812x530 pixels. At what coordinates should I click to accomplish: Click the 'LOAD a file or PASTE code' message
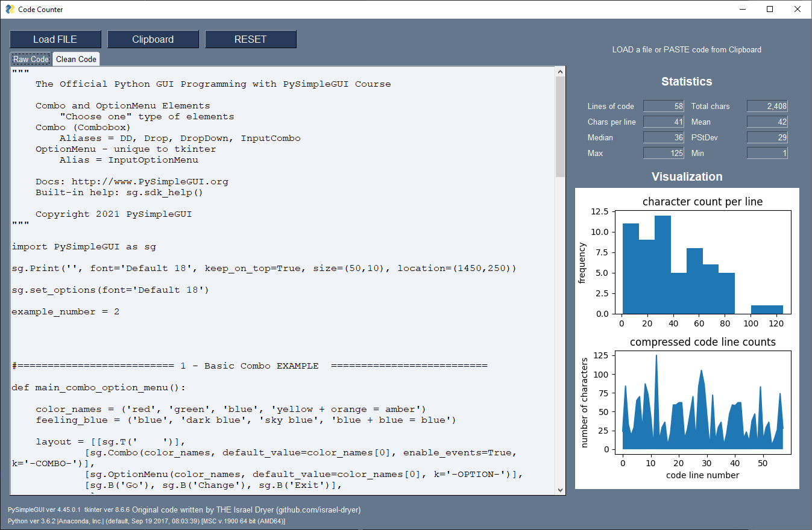click(687, 49)
